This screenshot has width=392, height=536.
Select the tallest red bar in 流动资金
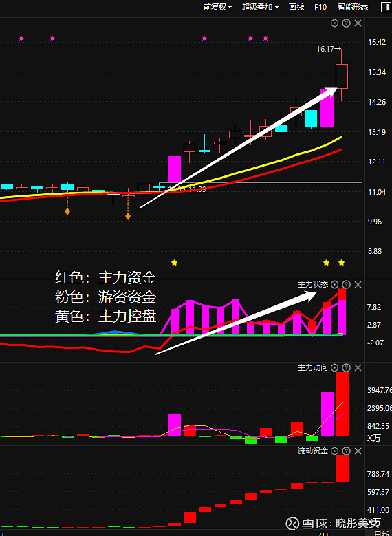tap(342, 469)
